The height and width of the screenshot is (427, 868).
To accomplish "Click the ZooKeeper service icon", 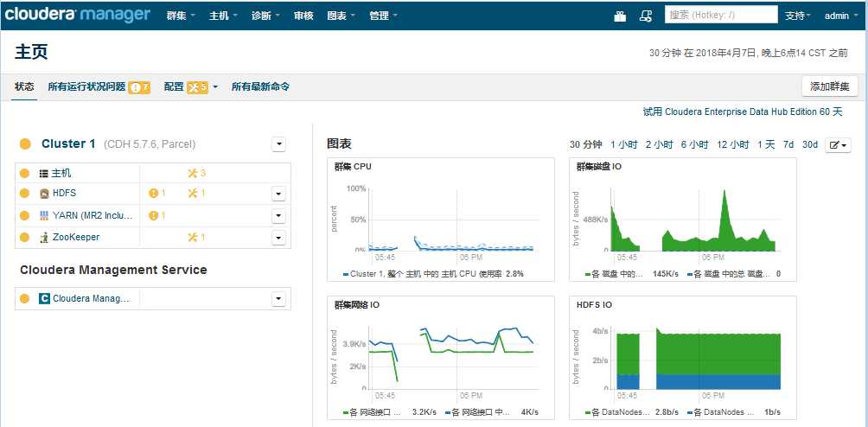I will click(44, 238).
